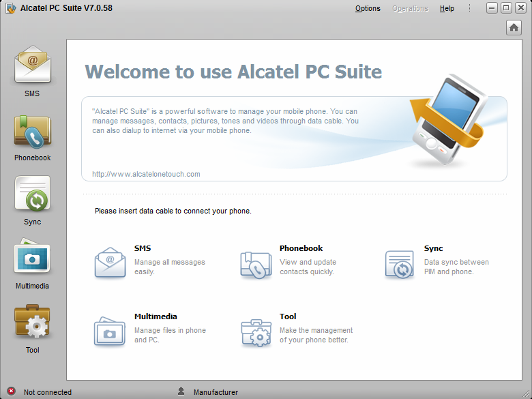Viewport: 532px width, 399px height.
Task: Click the 'Manufacturer' status bar text
Action: click(x=216, y=392)
